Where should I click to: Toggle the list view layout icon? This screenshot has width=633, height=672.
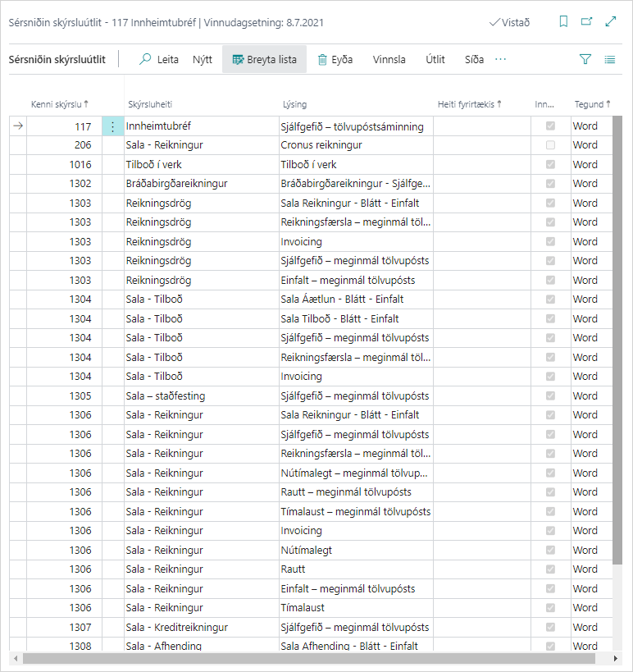[610, 59]
